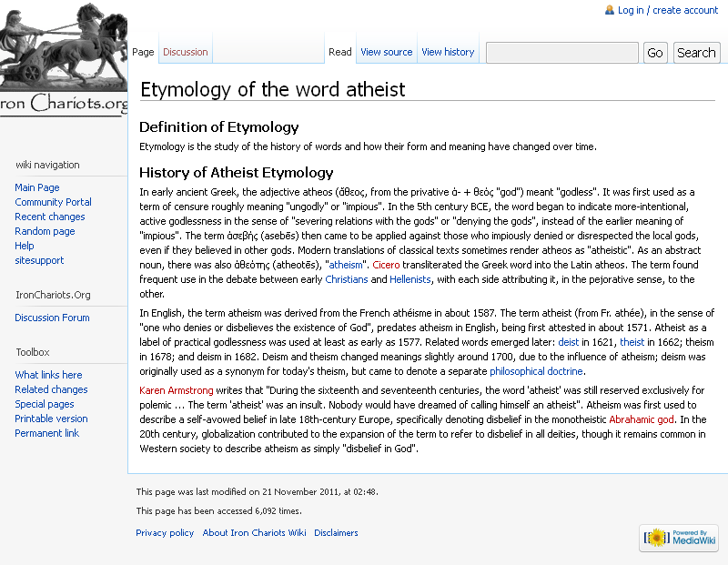728x565 pixels.
Task: Click the page title "Etymology of the word atheist"
Action: click(273, 89)
